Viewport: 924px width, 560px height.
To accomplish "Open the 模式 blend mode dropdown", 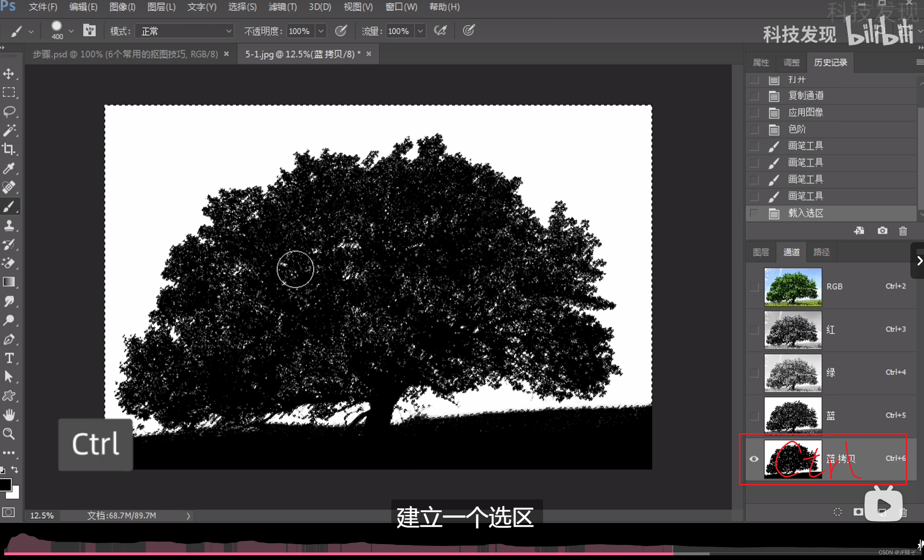I will pos(185,31).
